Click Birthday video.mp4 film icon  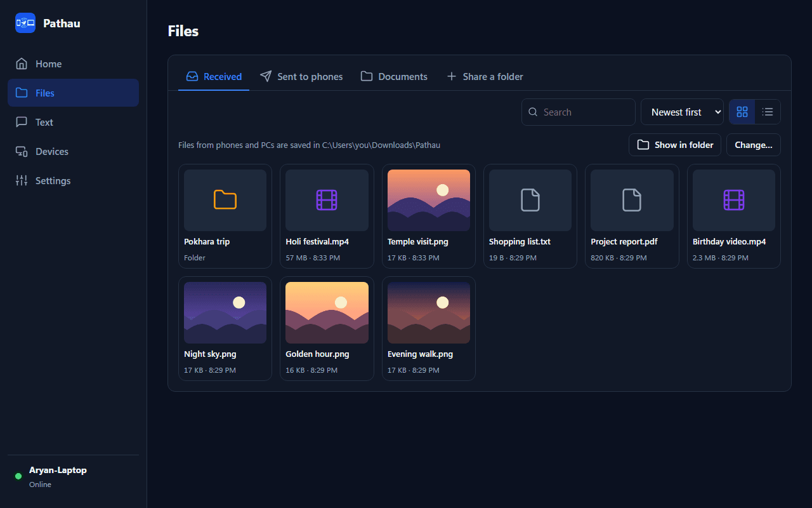(x=734, y=200)
